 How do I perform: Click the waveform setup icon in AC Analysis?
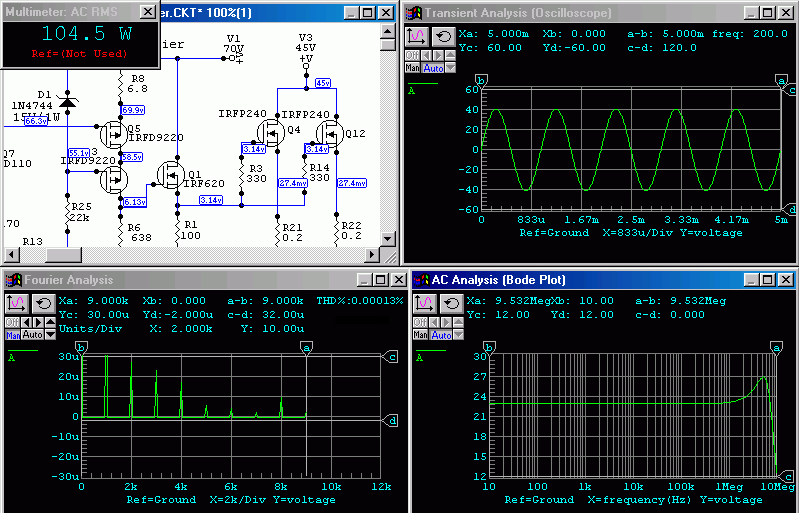click(x=424, y=303)
